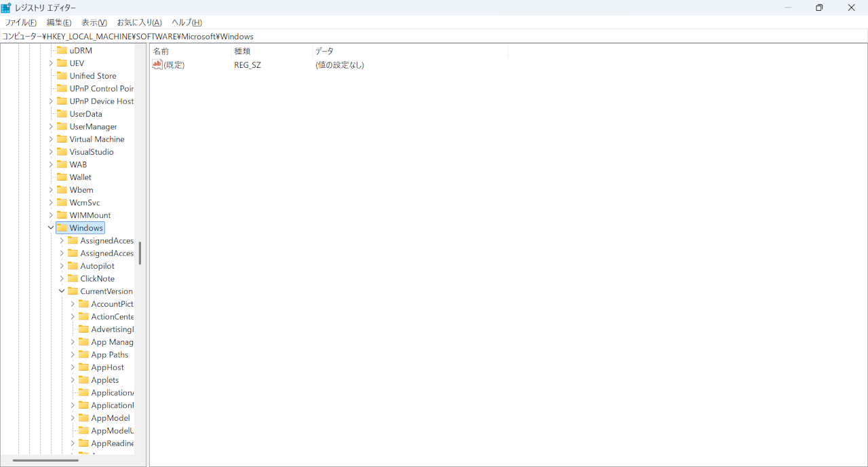Viewport: 868px width, 467px height.
Task: Open the 編集(E) menu
Action: (59, 22)
